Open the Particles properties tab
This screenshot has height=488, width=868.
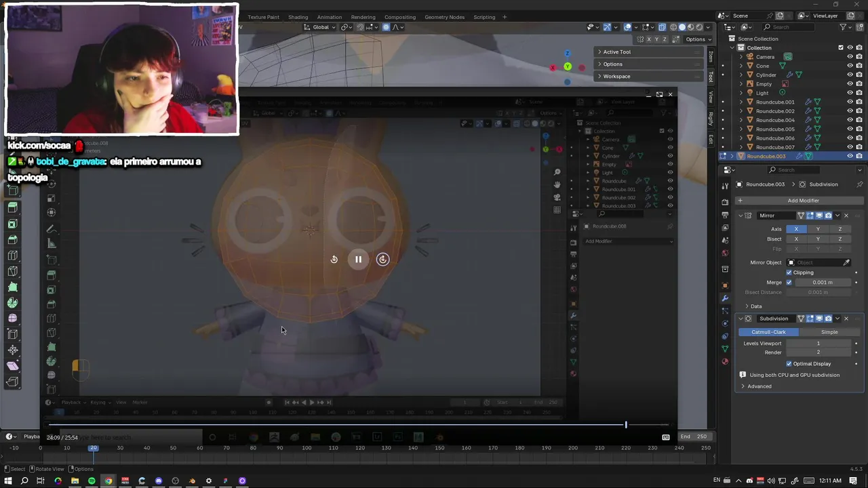[725, 311]
